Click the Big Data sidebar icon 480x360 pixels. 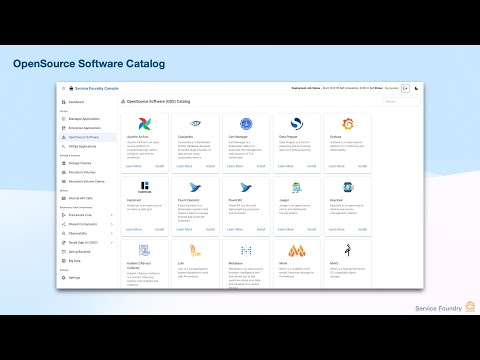[64, 261]
